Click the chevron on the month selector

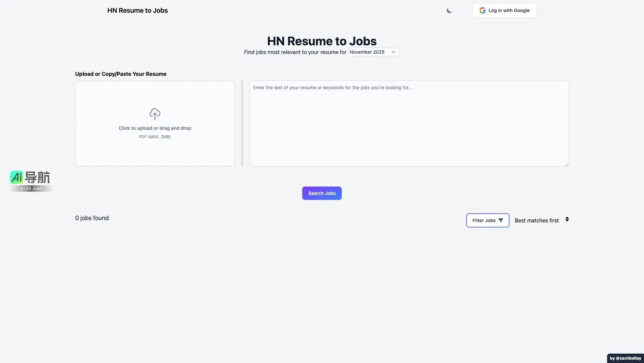pos(393,52)
